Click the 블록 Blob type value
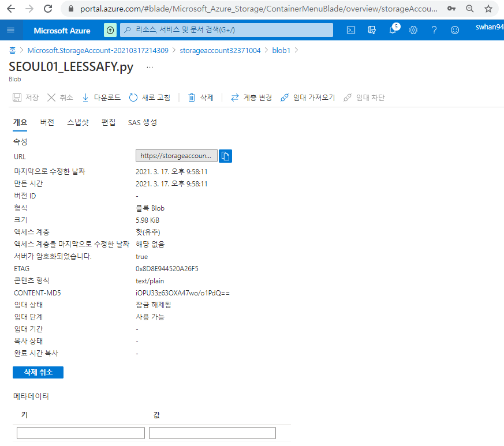This screenshot has height=446, width=504. (150, 208)
